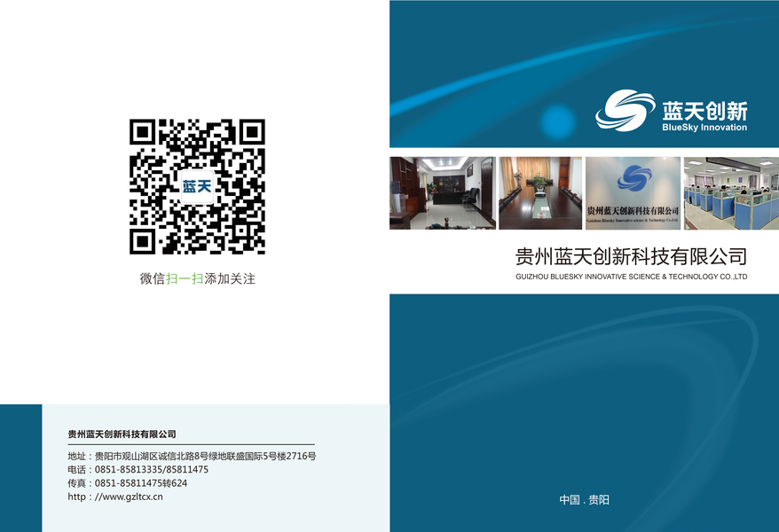The width and height of the screenshot is (779, 532).
Task: Click the 微信扫一扫添加关注 caption
Action: pos(197,278)
